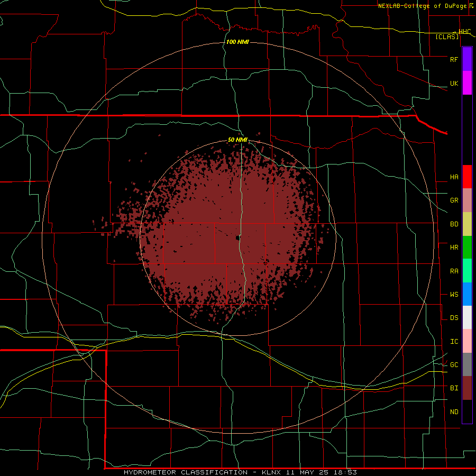
Task: Select the light pink IC ice crystals swatch
Action: pos(467,341)
